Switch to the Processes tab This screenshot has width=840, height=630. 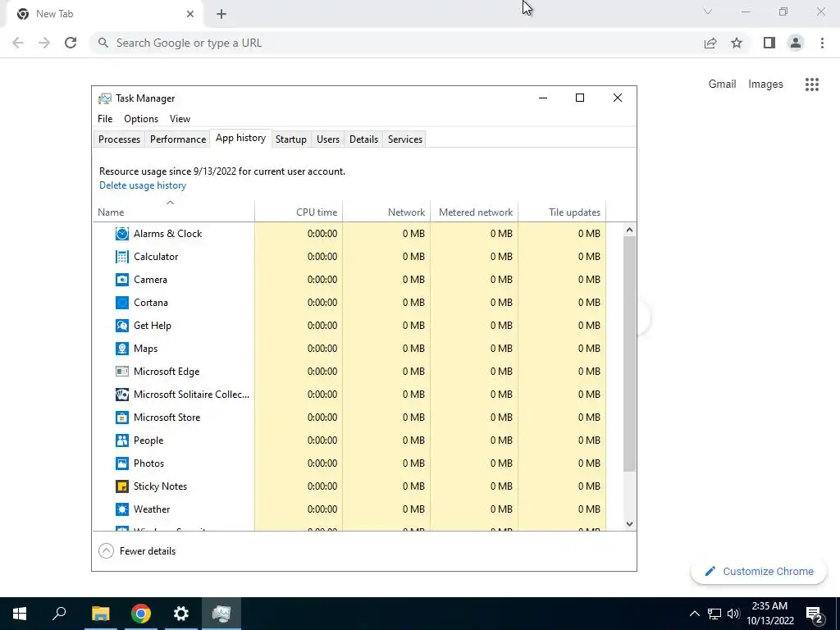(x=119, y=139)
